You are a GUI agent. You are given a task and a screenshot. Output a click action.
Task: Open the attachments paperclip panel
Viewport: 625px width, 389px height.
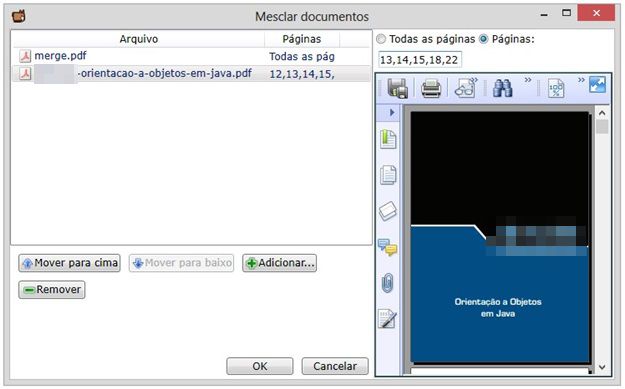tap(387, 283)
